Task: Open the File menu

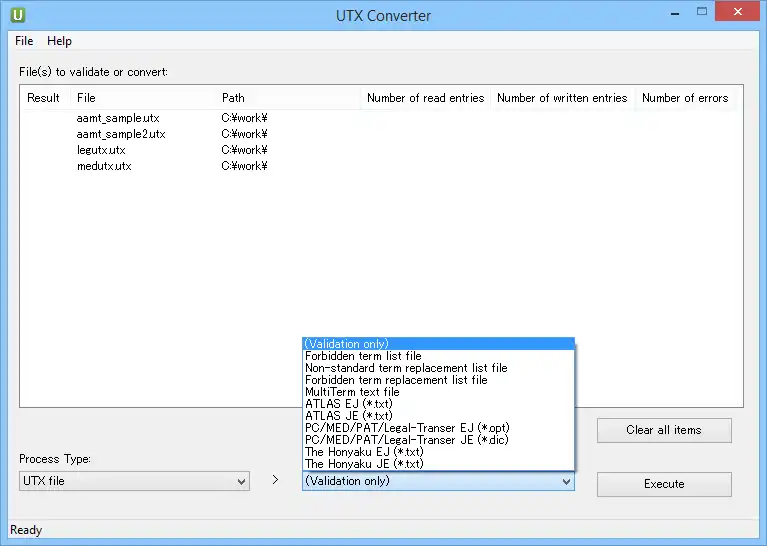Action: pyautogui.click(x=24, y=41)
